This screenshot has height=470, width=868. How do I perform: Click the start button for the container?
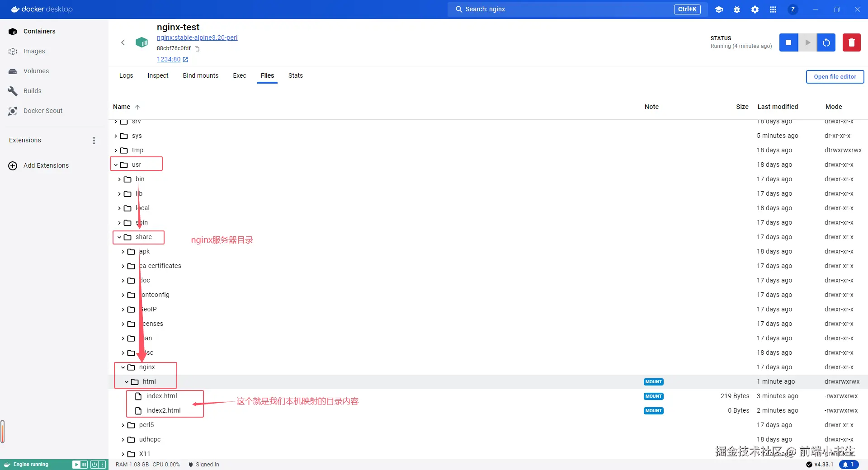point(808,42)
